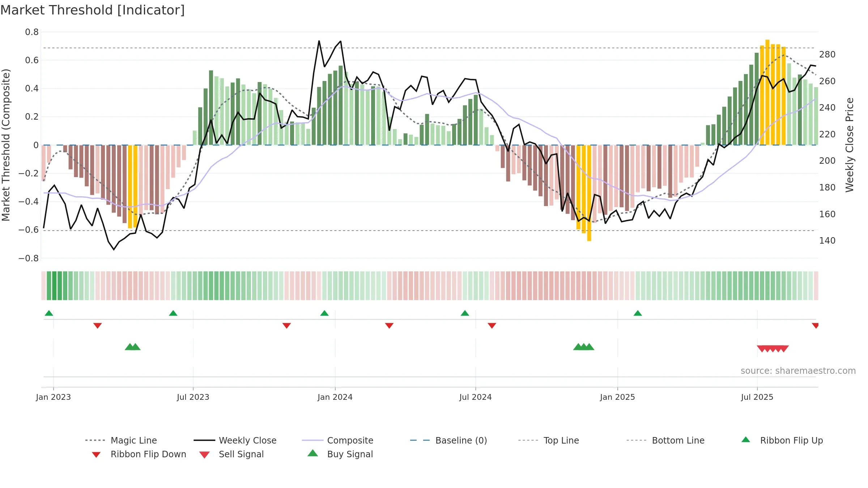This screenshot has width=868, height=488.
Task: Click the leftmost red Sell Signal marker of July 2025
Action: coord(762,349)
